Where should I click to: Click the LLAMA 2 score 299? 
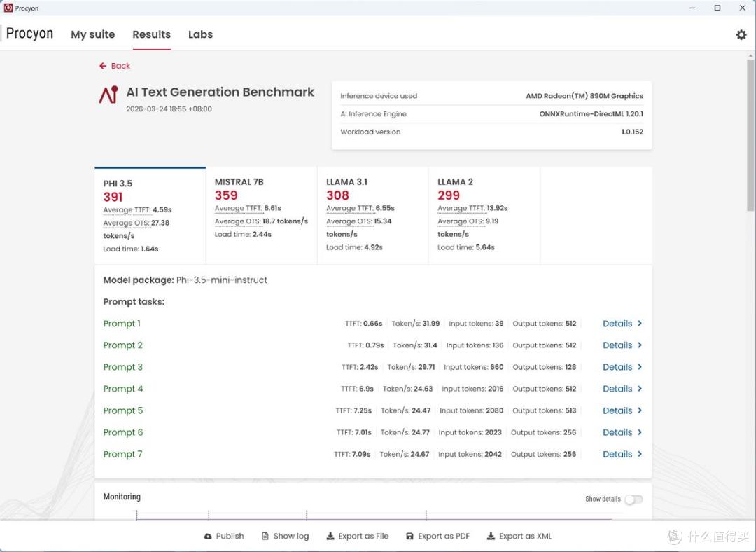click(449, 195)
